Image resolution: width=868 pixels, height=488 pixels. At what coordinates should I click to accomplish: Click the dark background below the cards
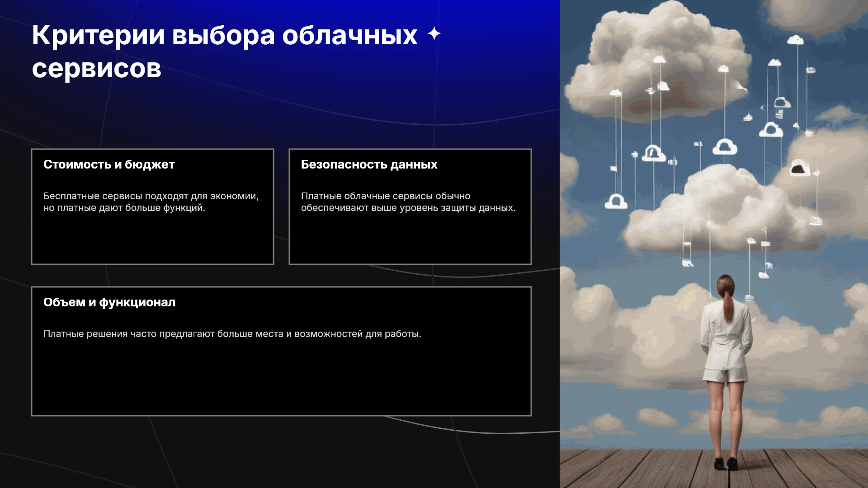click(x=280, y=452)
